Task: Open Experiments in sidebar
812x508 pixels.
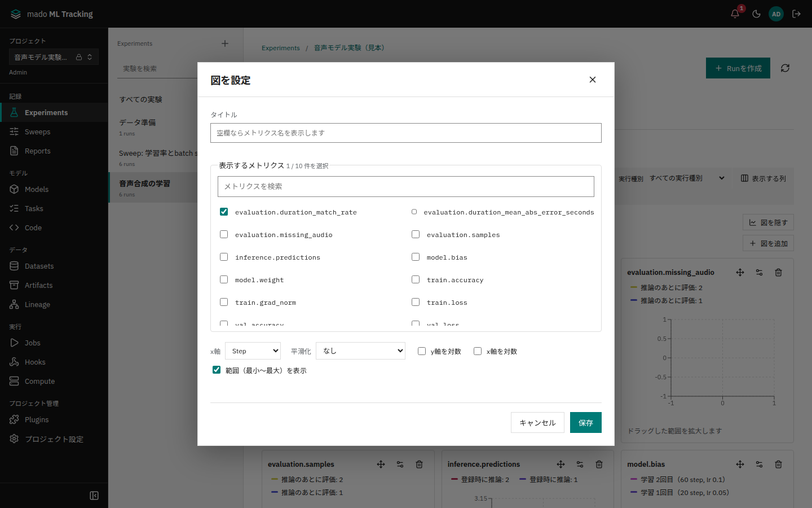Action: 54,113
